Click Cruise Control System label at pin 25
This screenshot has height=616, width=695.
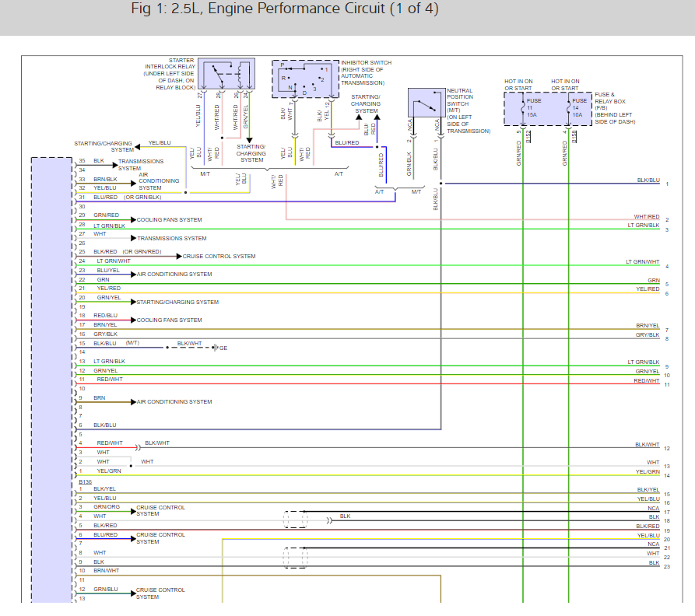pos(219,256)
